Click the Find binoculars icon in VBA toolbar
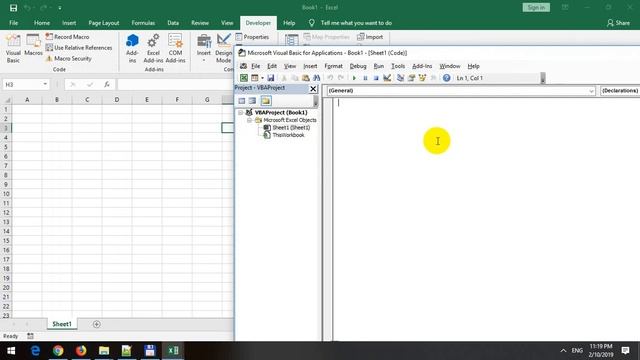Screen dimensions: 640x360 [316, 78]
